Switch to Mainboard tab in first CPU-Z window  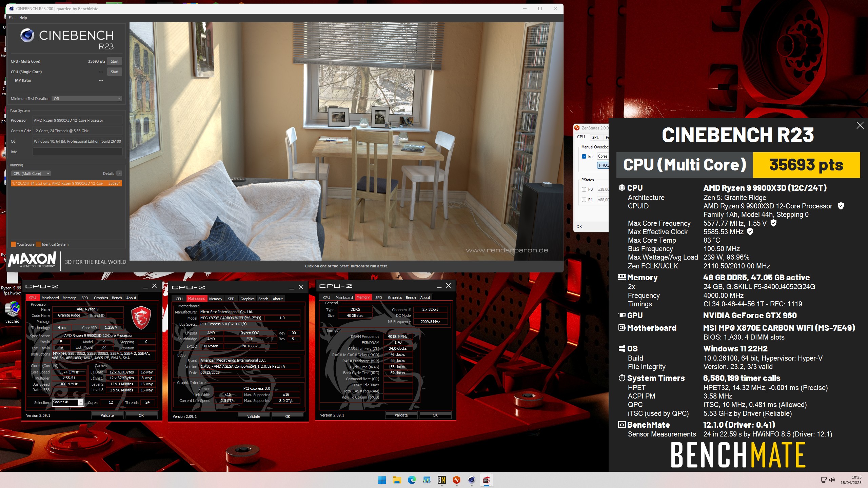click(50, 298)
